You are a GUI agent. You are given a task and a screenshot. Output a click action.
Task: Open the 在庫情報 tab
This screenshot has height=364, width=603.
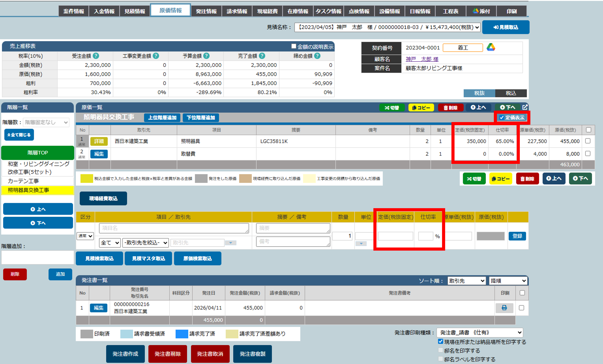point(298,11)
